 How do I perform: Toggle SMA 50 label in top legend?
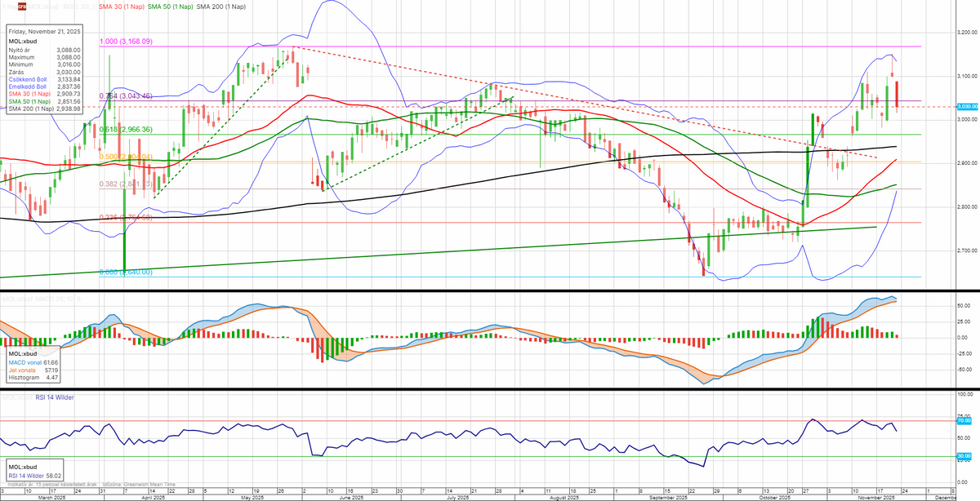pos(168,6)
